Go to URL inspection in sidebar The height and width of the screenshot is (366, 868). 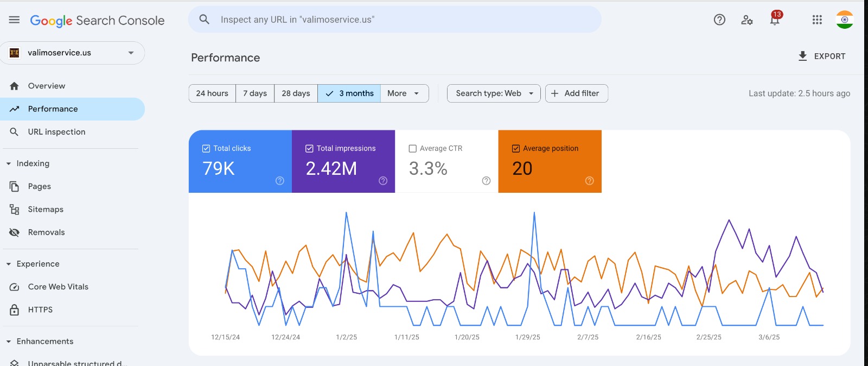point(56,132)
